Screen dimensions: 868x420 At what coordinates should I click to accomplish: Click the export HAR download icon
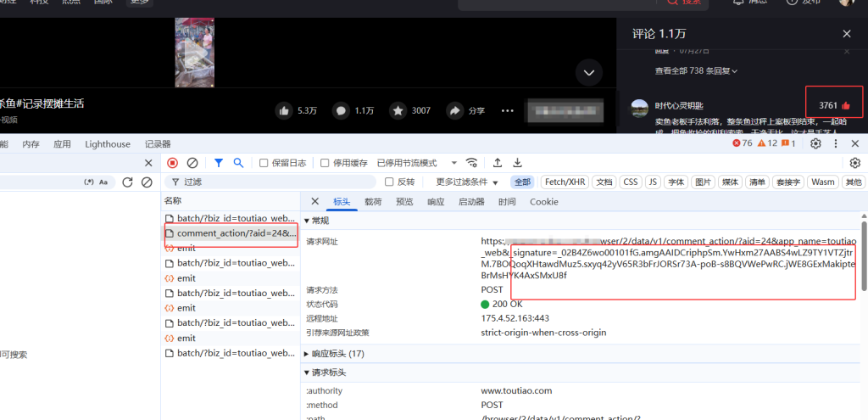(518, 163)
